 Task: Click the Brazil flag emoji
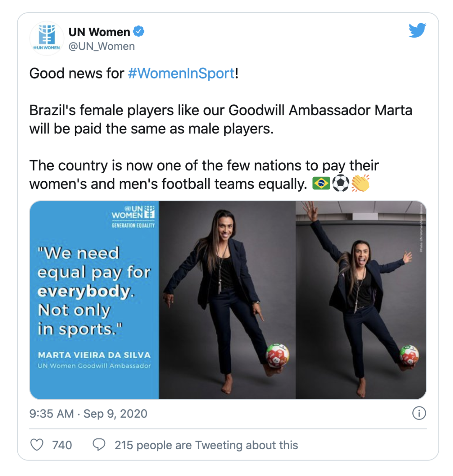tap(321, 183)
